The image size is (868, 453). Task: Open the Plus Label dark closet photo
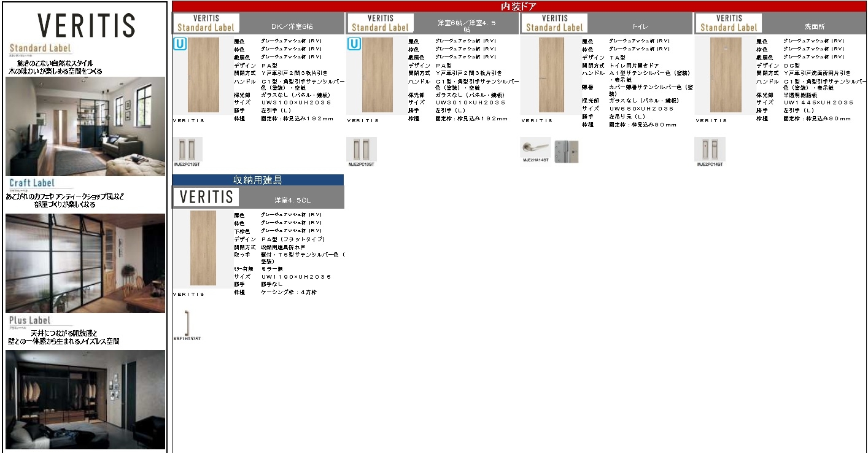(x=85, y=399)
